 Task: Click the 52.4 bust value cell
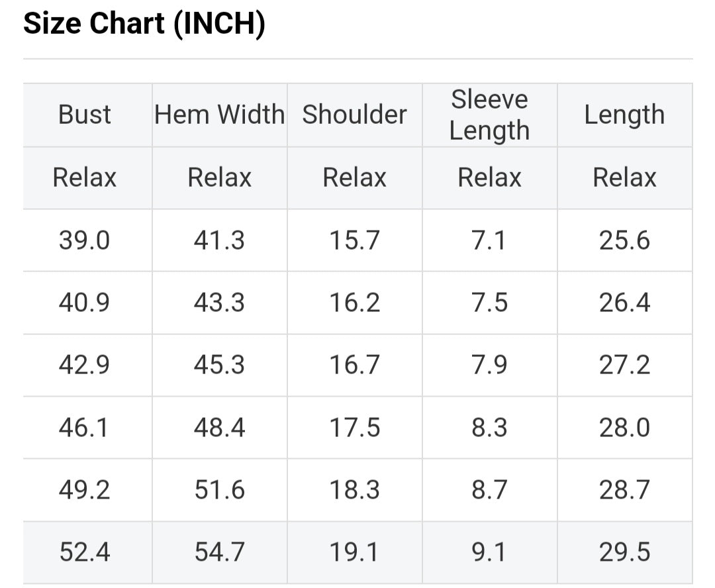(85, 552)
